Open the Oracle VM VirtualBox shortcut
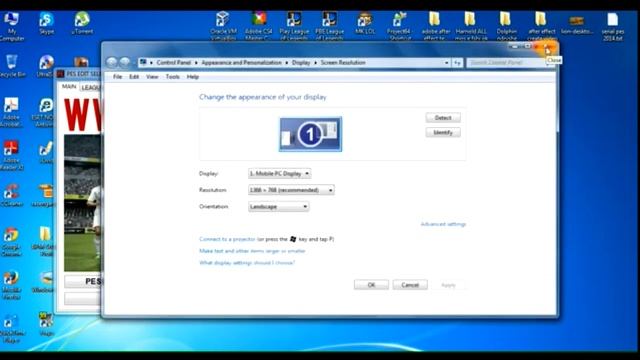Viewport: 640px width, 360px height. coord(223,27)
